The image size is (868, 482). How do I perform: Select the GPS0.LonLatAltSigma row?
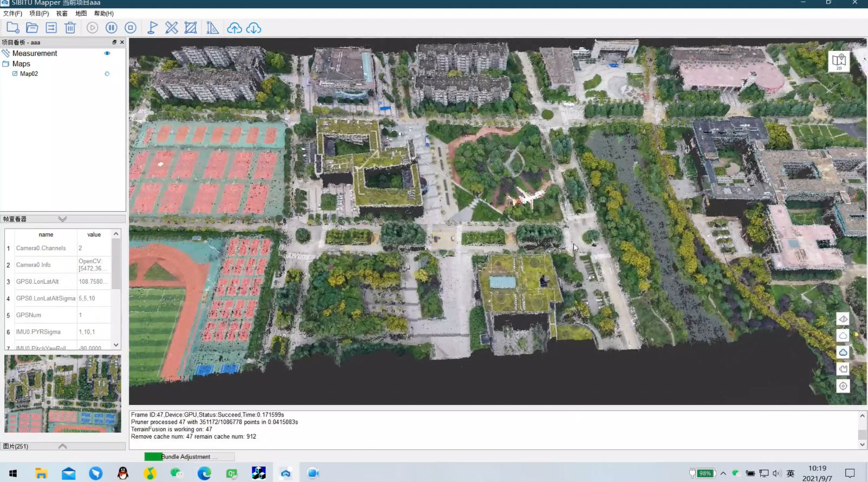[58, 298]
